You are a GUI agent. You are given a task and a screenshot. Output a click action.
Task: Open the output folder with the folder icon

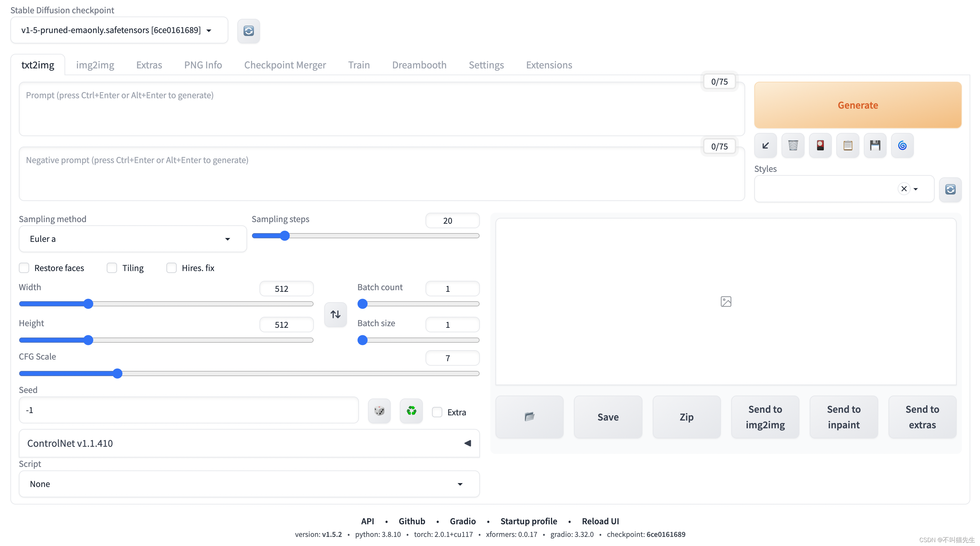(529, 417)
